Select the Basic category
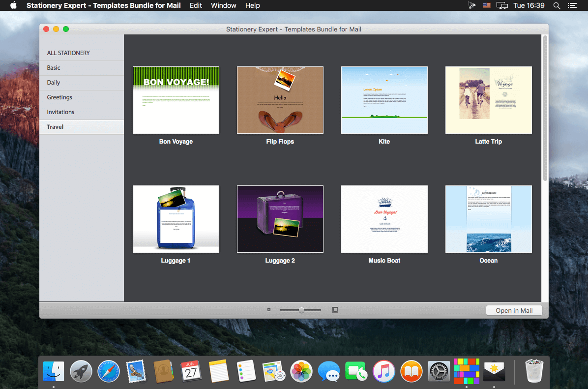Viewport: 588px width, 389px height. [x=82, y=68]
